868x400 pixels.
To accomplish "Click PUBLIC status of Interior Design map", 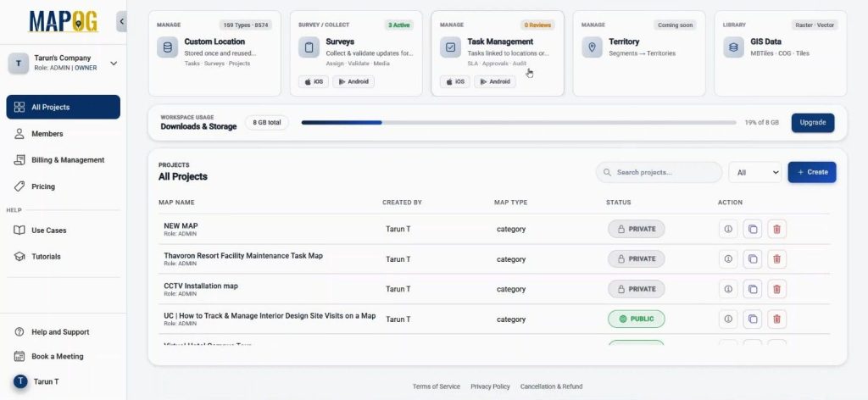I will pyautogui.click(x=637, y=319).
